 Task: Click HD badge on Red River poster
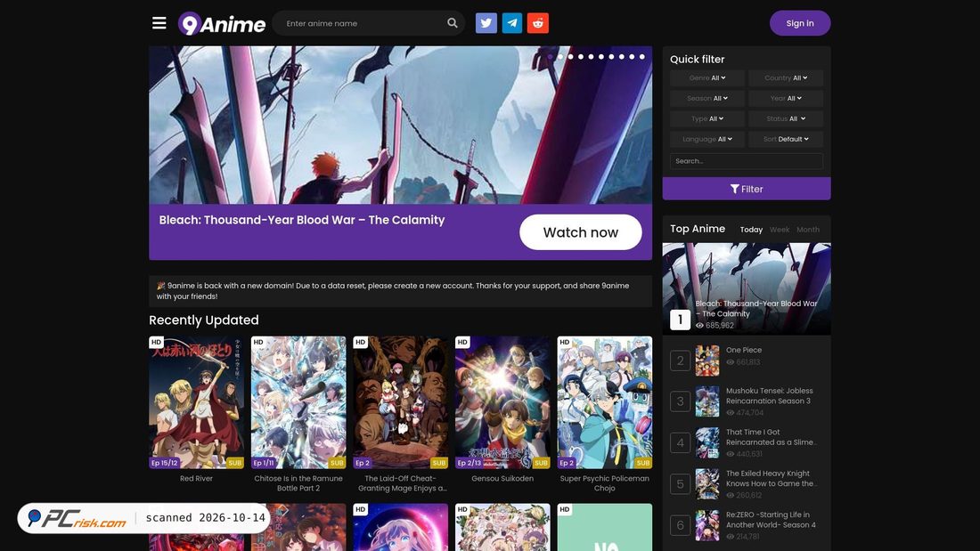[156, 343]
